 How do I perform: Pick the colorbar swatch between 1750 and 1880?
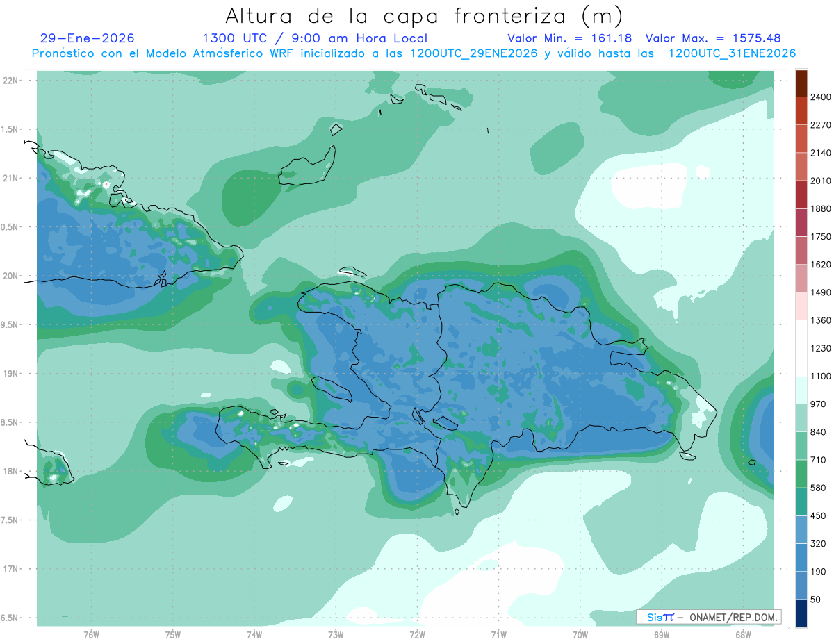coord(801,222)
